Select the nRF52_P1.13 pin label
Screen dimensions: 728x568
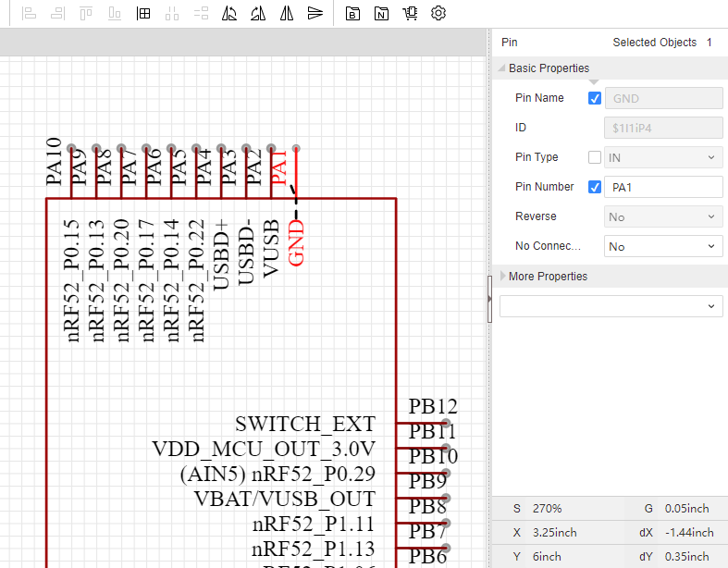[314, 549]
